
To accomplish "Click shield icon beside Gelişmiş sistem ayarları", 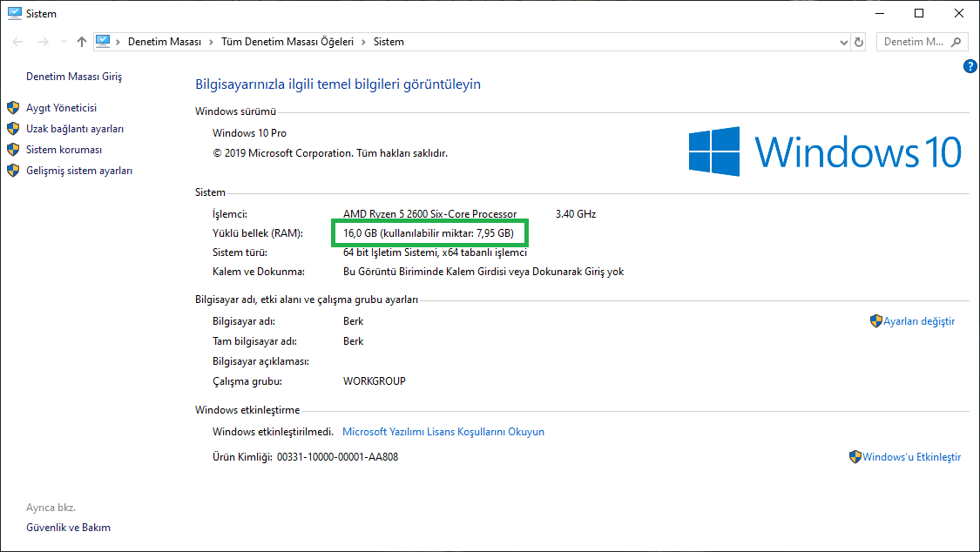I will (13, 171).
